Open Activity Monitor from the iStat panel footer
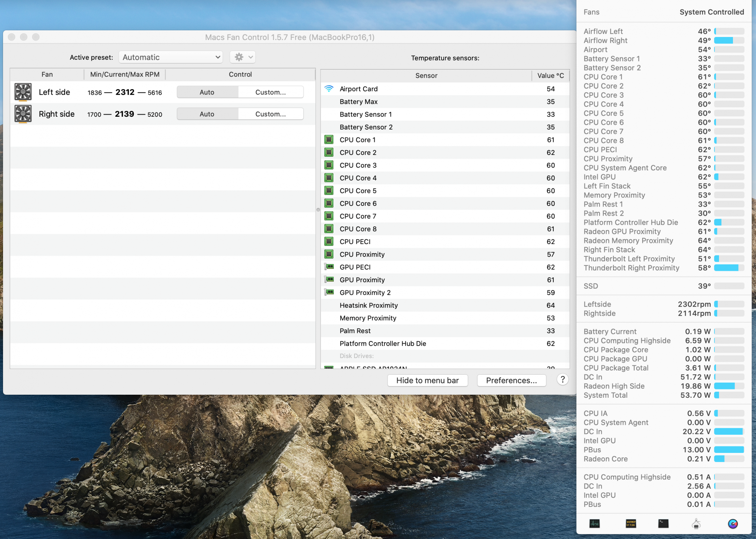 pyautogui.click(x=595, y=524)
